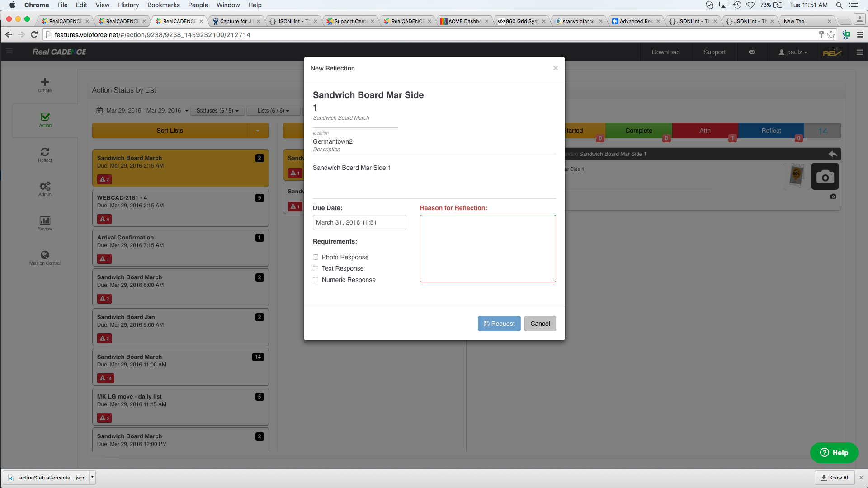The width and height of the screenshot is (868, 488).
Task: Click the green Complete status bar
Action: point(638,131)
